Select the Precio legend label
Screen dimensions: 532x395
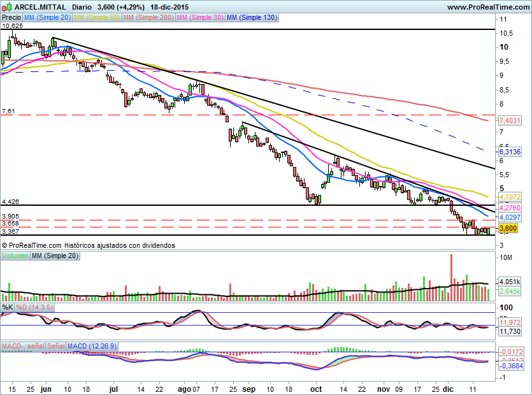click(x=11, y=17)
